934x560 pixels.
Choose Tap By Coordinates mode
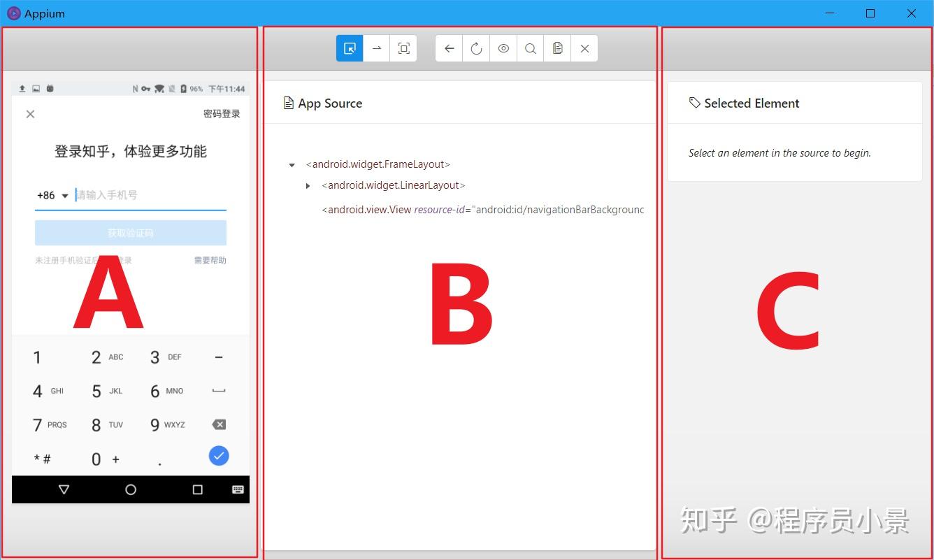point(403,48)
